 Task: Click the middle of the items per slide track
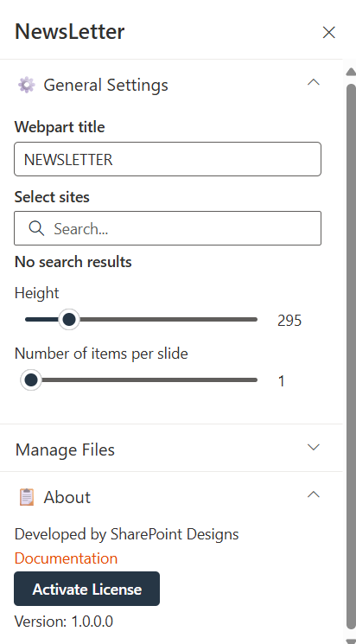141,380
